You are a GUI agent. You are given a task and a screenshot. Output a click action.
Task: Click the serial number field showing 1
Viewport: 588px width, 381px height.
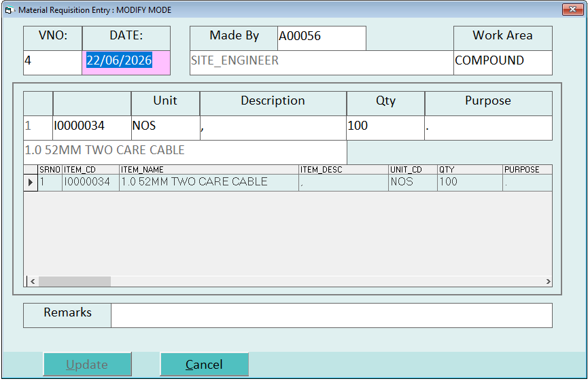click(x=38, y=128)
